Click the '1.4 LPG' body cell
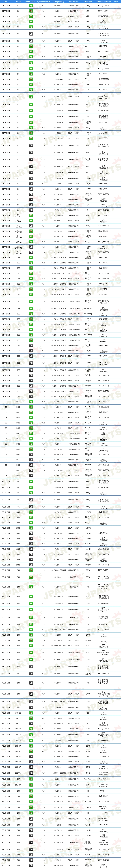The height and width of the screenshot is (868, 121). point(88,46)
